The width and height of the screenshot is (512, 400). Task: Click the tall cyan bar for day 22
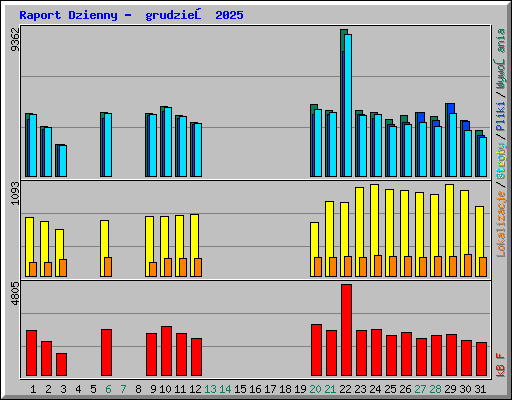pyautogui.click(x=348, y=105)
